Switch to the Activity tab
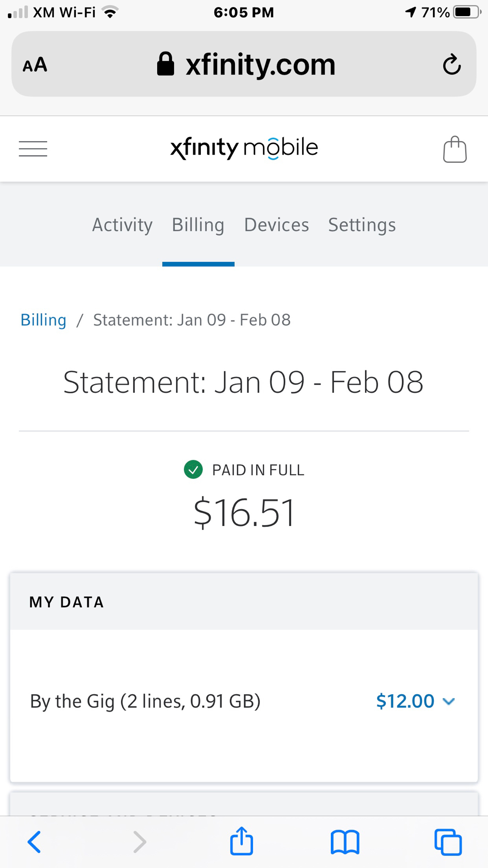Viewport: 488px width, 868px height. (122, 225)
